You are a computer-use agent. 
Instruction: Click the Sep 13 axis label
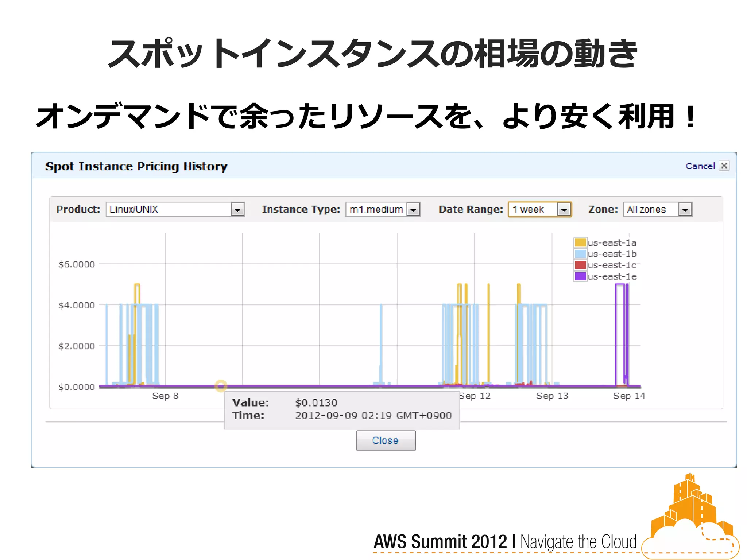552,396
